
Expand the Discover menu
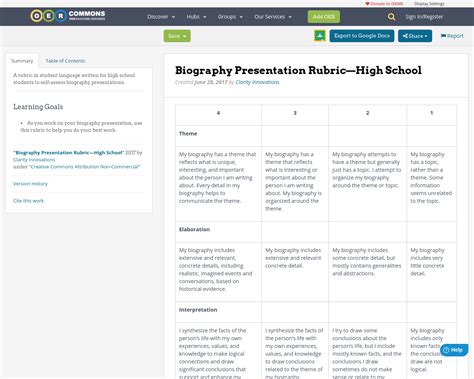tap(161, 17)
